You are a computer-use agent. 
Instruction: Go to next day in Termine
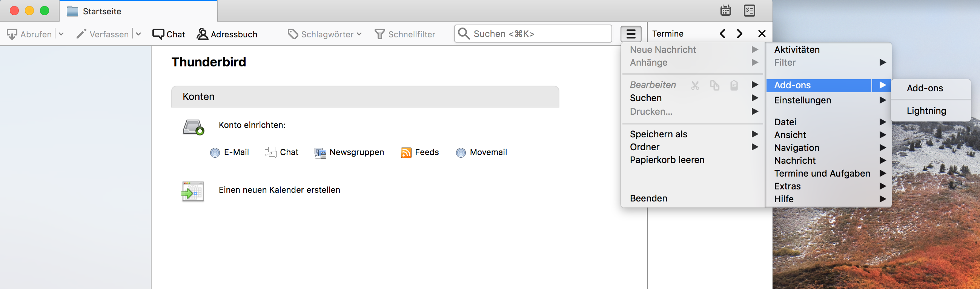click(x=739, y=34)
